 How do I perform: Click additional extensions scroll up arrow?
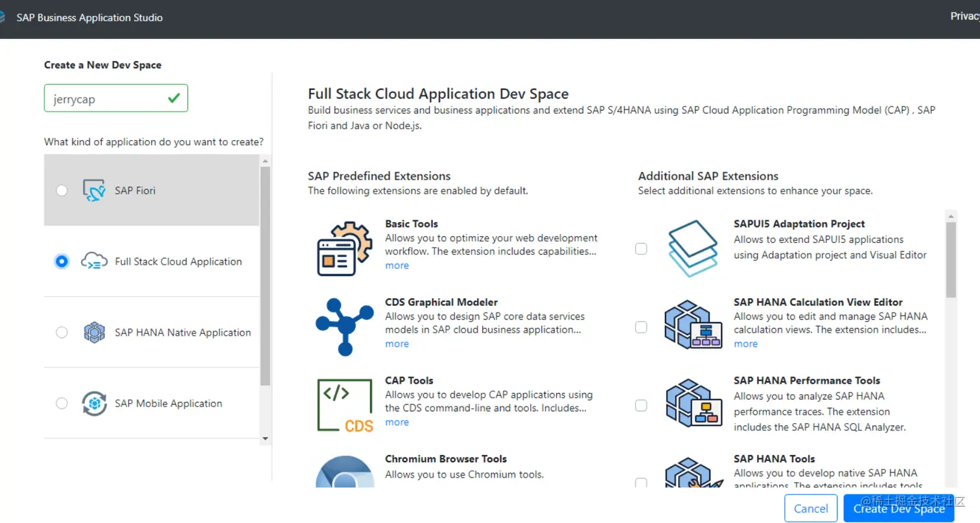pyautogui.click(x=951, y=216)
